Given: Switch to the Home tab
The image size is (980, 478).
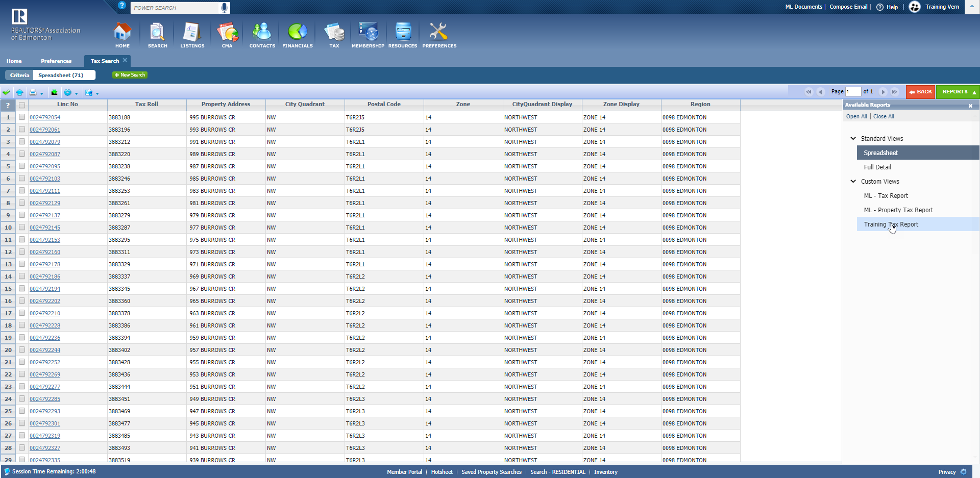Looking at the screenshot, I should pos(14,61).
